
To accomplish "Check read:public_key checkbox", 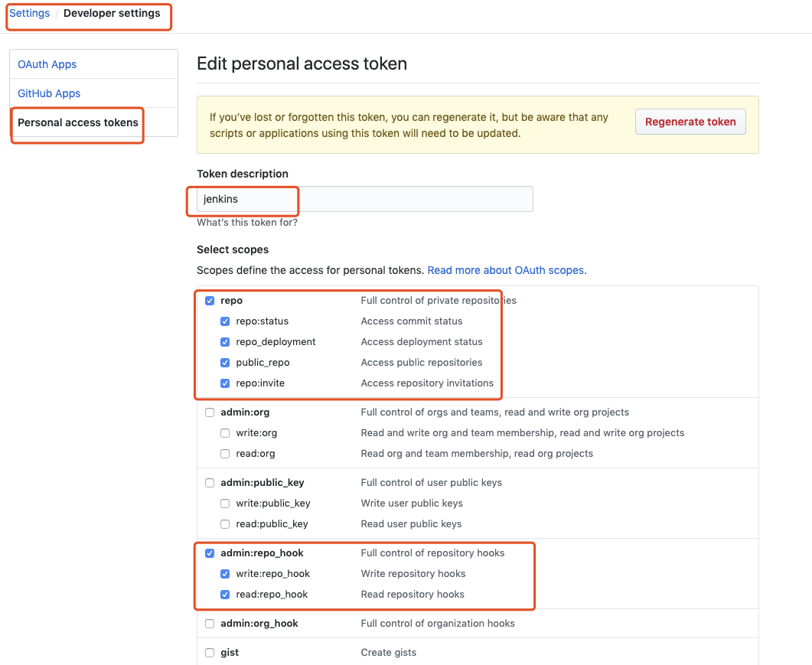I will (x=225, y=524).
